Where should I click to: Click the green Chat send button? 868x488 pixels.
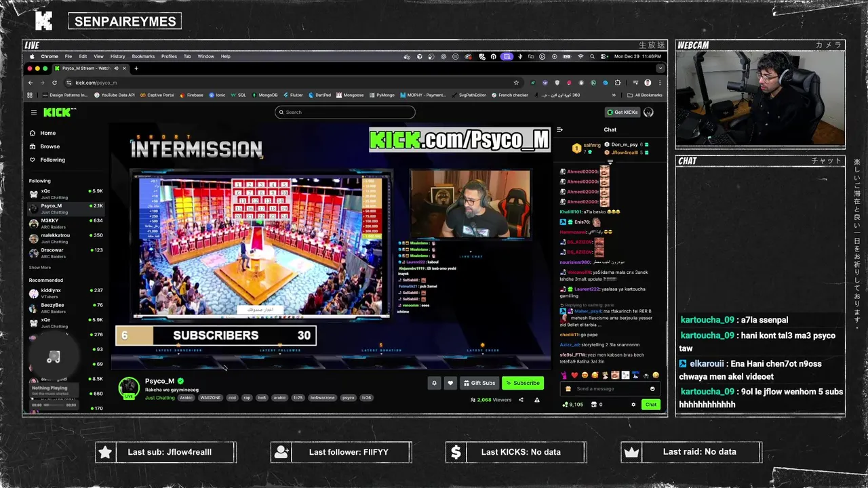click(x=650, y=405)
